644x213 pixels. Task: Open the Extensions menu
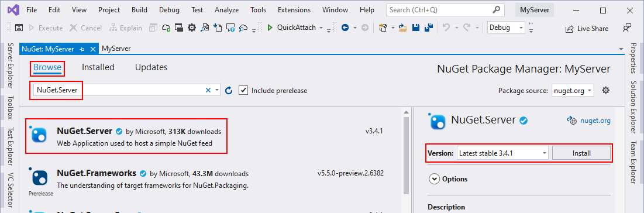point(294,10)
